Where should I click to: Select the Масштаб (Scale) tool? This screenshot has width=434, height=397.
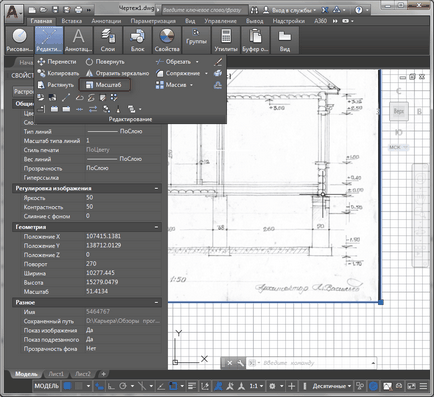pyautogui.click(x=104, y=85)
